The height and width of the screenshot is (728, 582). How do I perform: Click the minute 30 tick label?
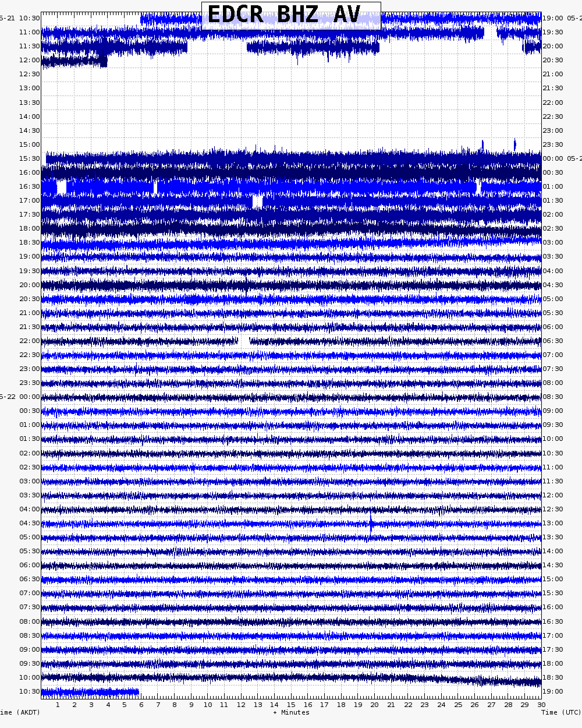pyautogui.click(x=541, y=705)
